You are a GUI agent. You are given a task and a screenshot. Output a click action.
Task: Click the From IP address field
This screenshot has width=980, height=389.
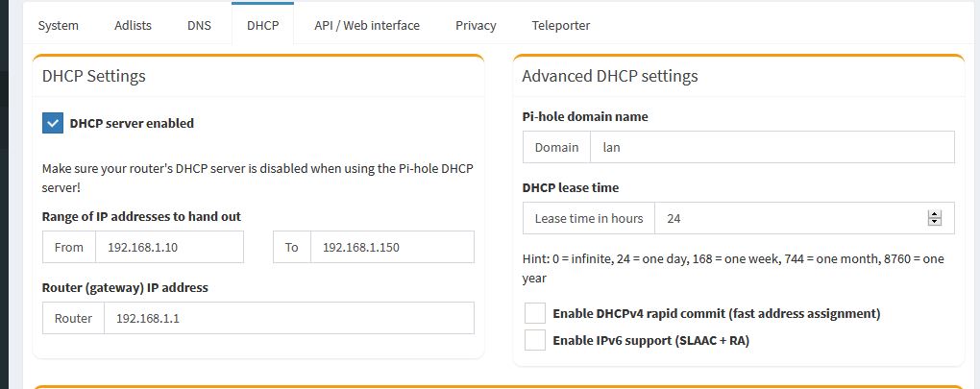click(169, 247)
